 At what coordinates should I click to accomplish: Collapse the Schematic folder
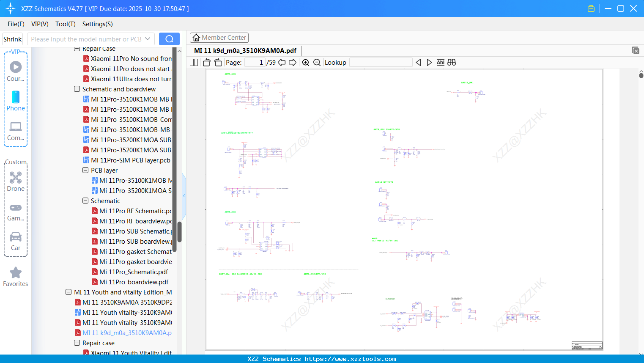point(85,201)
